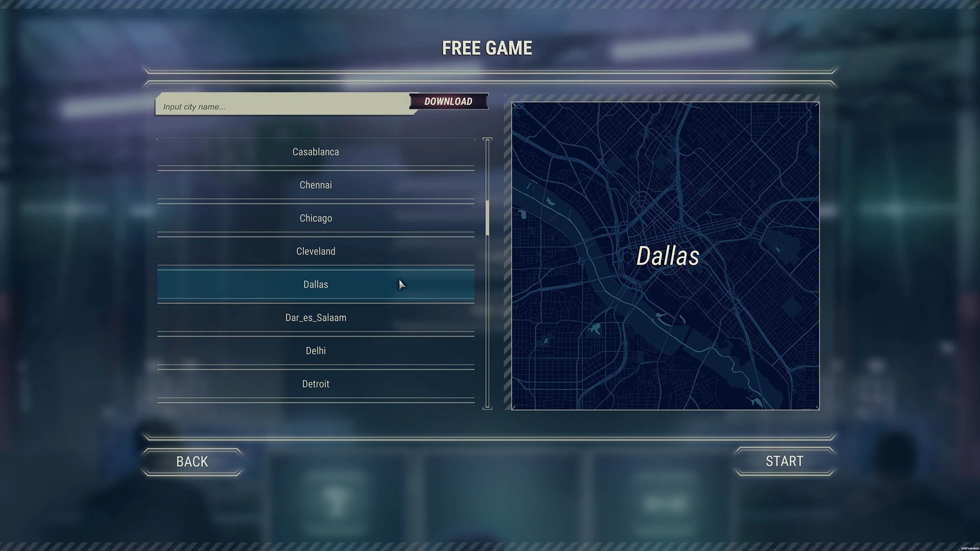The image size is (980, 551).
Task: Select Delhi from city list
Action: coord(314,350)
